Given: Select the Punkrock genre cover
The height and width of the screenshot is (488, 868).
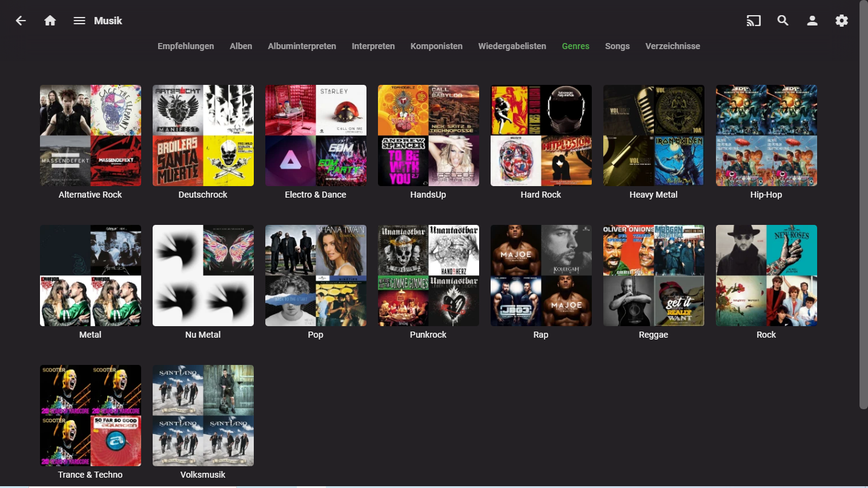Looking at the screenshot, I should coord(428,275).
